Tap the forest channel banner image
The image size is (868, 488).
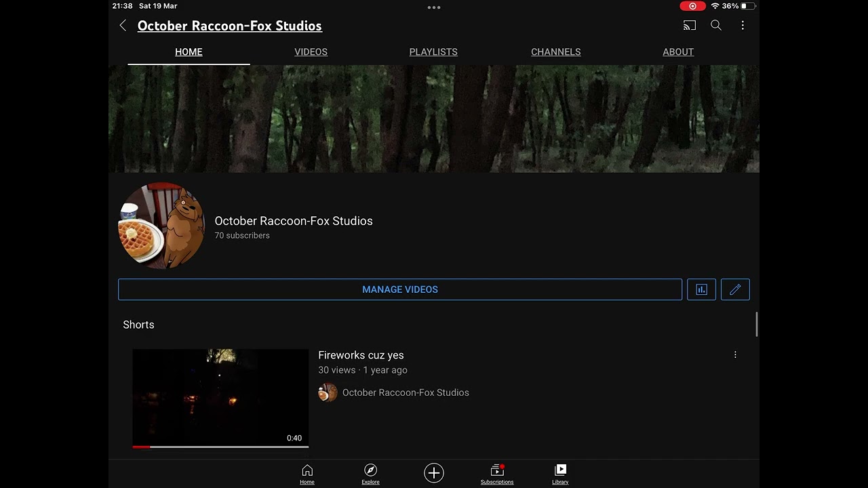point(434,119)
